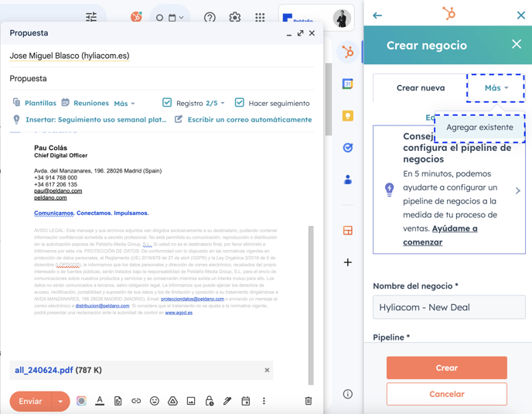Click the account profile avatar

[x=342, y=18]
